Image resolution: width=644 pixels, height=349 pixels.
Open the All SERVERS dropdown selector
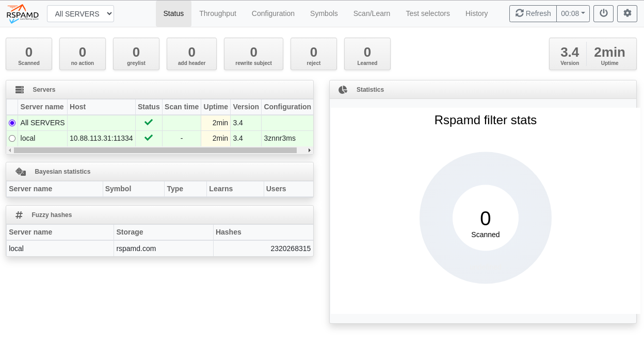[x=81, y=14]
